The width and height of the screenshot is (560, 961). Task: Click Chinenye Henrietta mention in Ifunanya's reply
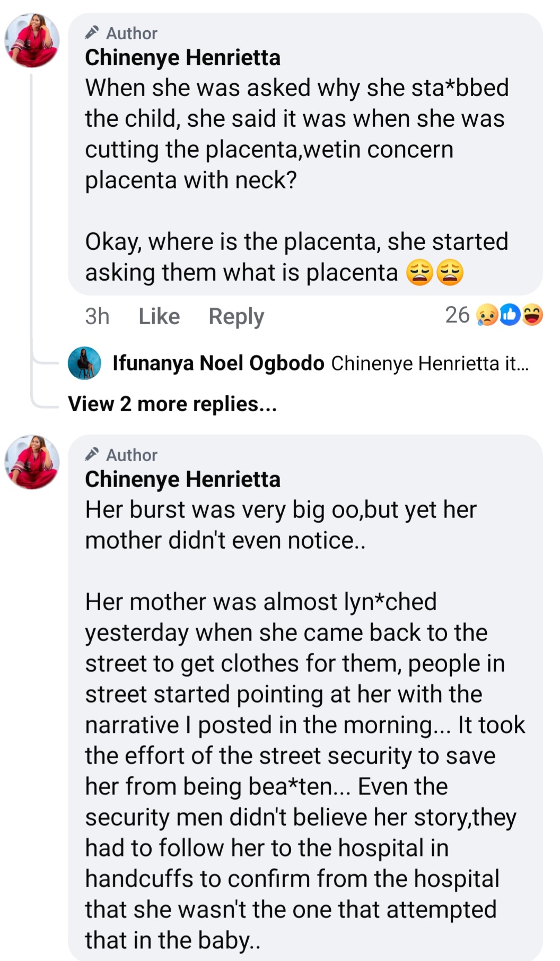(415, 364)
